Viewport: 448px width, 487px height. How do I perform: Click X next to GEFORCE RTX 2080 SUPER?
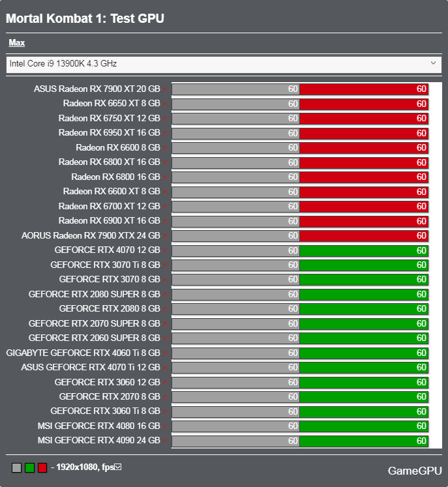coord(165,295)
